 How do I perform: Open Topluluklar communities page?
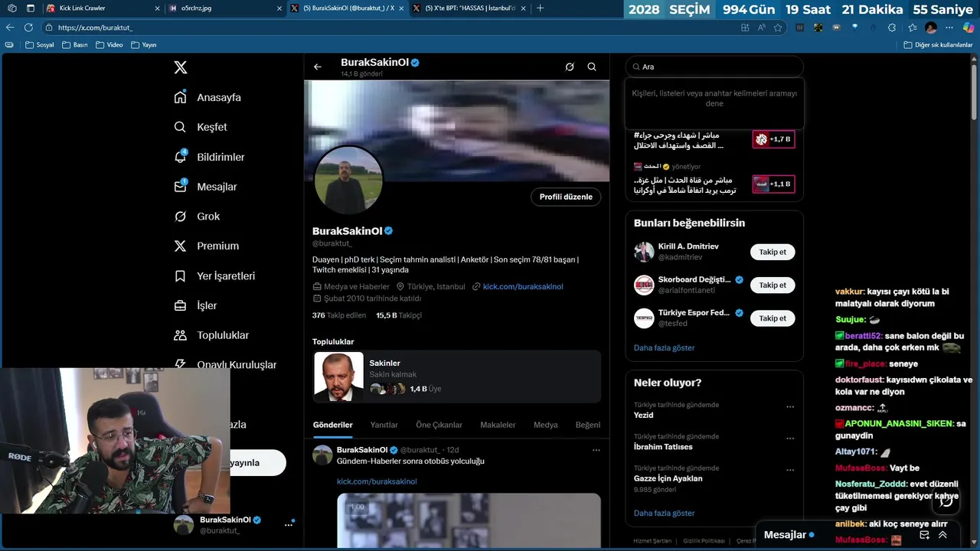(x=211, y=335)
